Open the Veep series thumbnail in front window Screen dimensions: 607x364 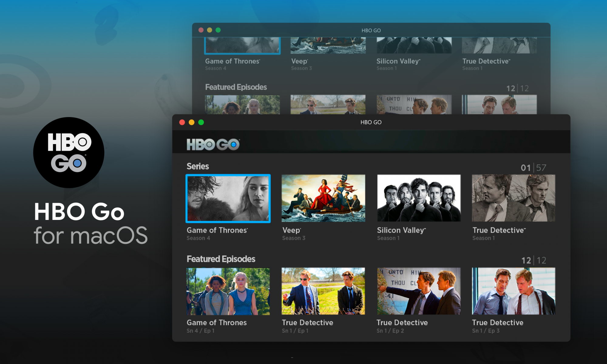[323, 198]
